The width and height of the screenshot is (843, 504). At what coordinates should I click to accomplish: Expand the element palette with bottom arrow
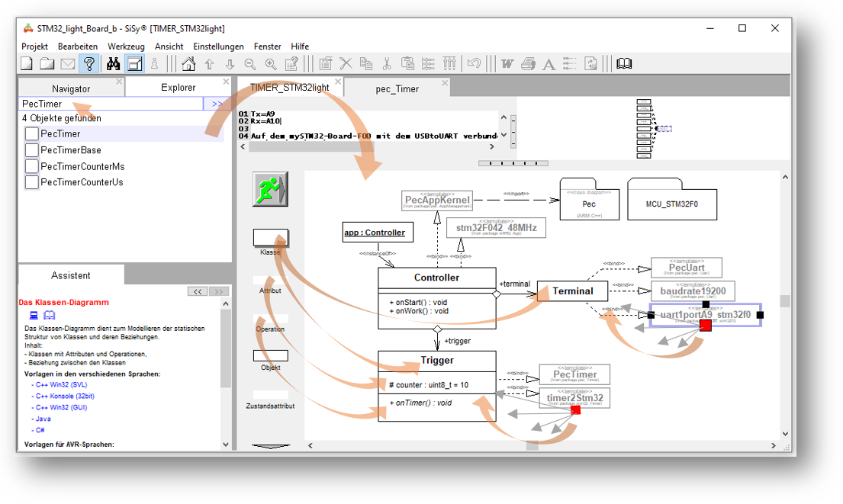[270, 446]
